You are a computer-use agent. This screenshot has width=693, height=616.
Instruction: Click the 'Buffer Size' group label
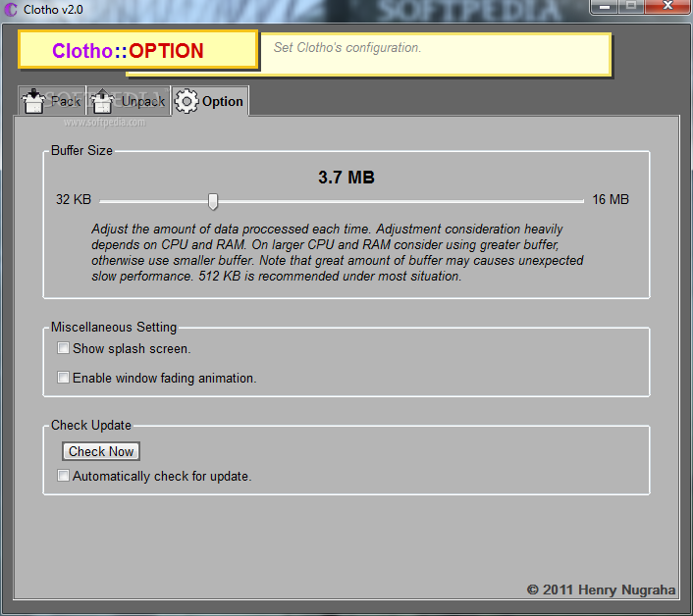pyautogui.click(x=81, y=150)
